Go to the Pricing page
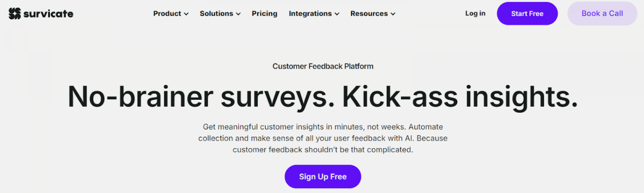This screenshot has width=644, height=193. [265, 13]
